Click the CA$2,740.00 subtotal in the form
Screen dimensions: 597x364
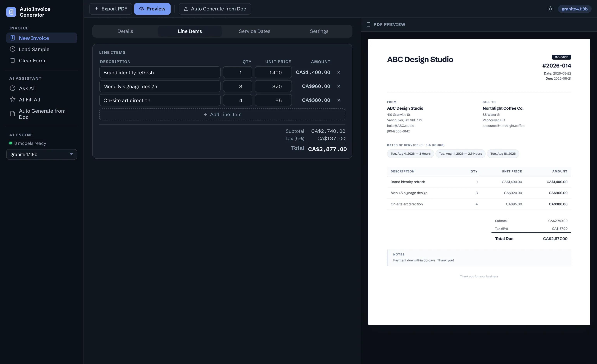coord(328,131)
